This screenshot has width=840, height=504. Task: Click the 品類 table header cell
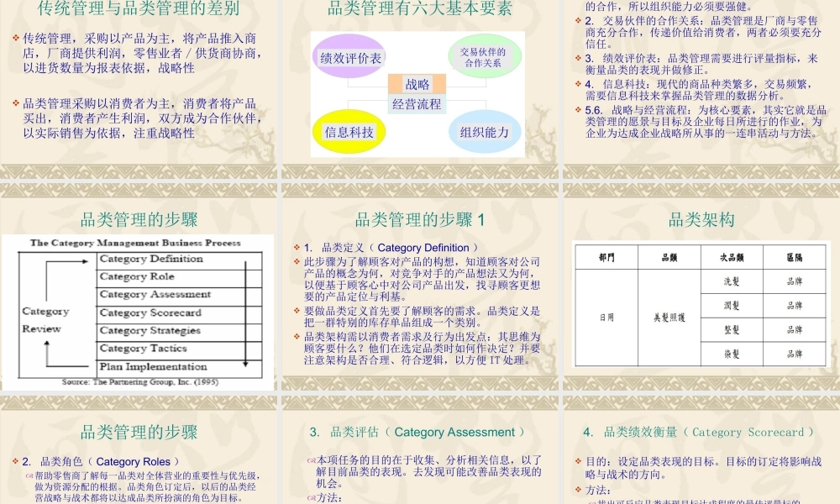coord(669,258)
